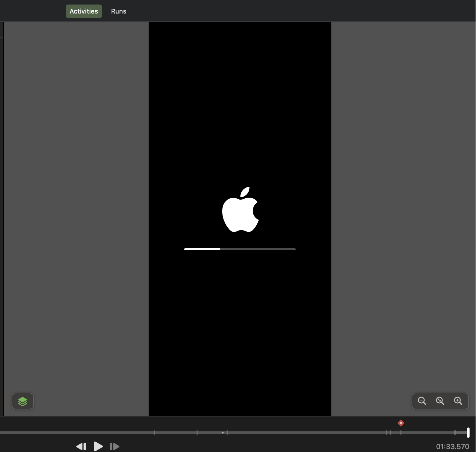This screenshot has width=476, height=452.
Task: Switch to the Activities tab
Action: pos(84,11)
